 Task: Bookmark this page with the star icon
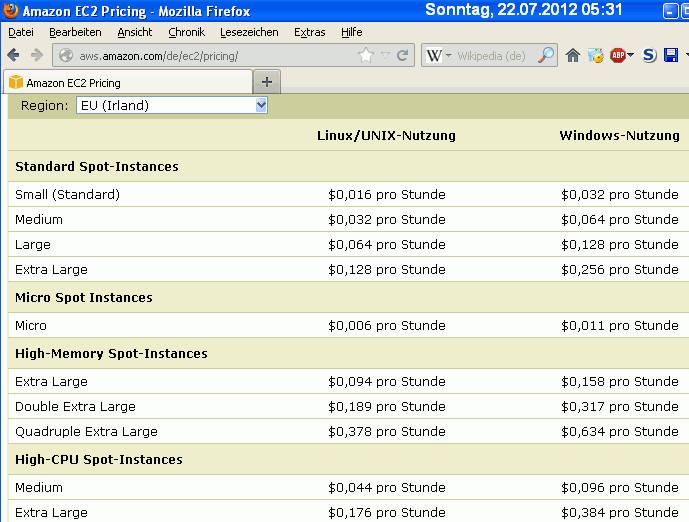[366, 56]
